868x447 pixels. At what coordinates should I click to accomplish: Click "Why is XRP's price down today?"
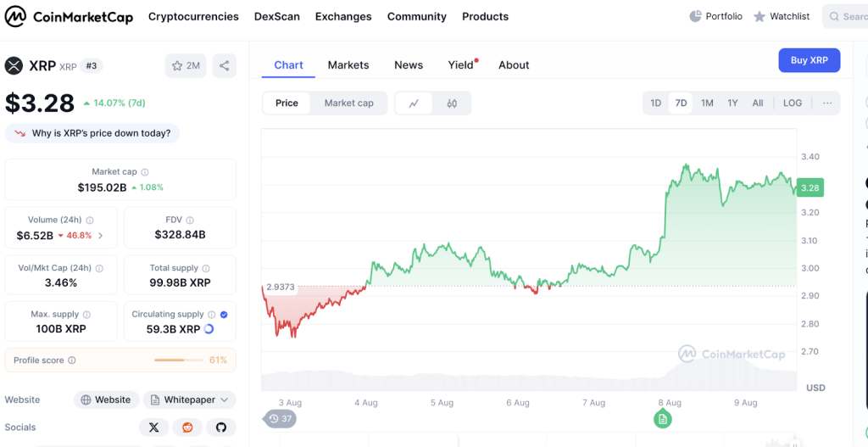pyautogui.click(x=93, y=133)
